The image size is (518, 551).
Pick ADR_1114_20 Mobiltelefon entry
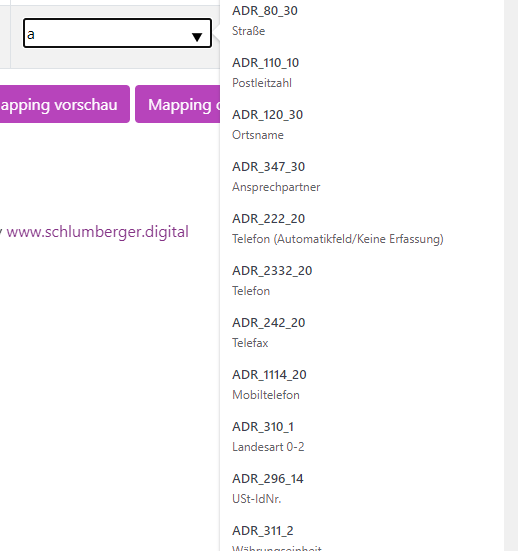tap(362, 385)
